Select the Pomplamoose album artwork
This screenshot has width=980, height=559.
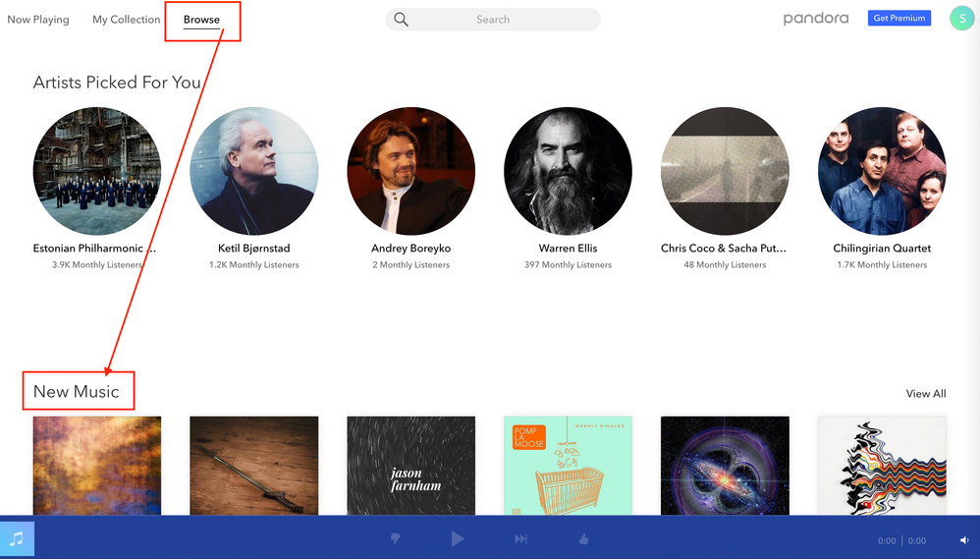point(568,466)
